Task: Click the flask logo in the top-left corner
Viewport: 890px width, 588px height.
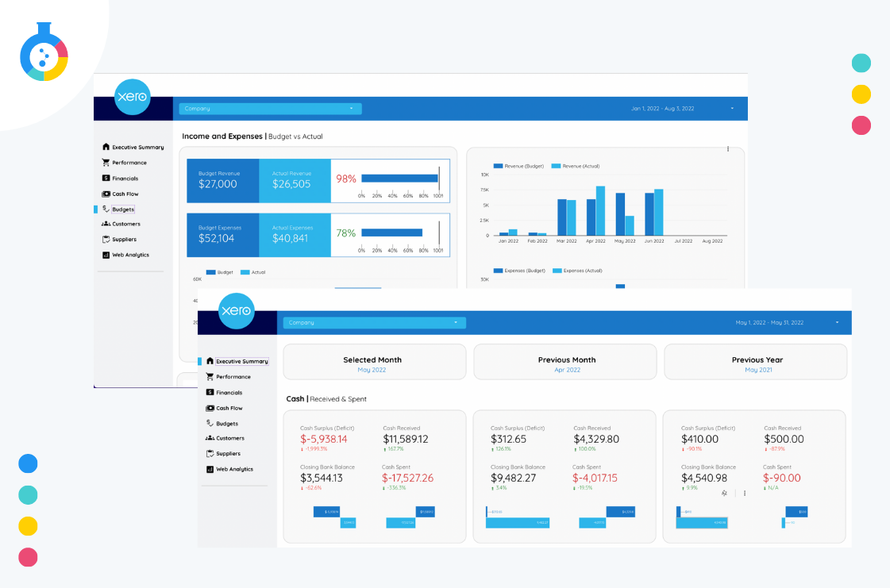Action: (x=44, y=53)
